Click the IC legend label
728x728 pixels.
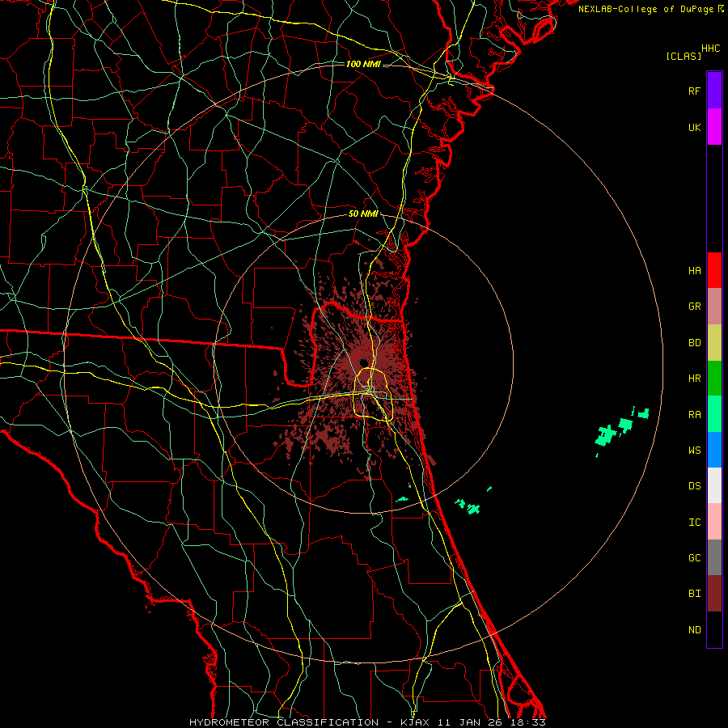(694, 523)
